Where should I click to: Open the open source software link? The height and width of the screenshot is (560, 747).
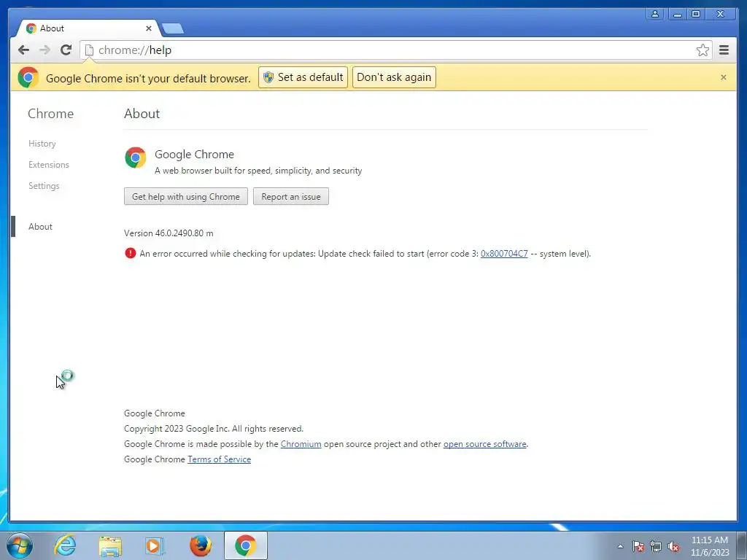point(484,444)
